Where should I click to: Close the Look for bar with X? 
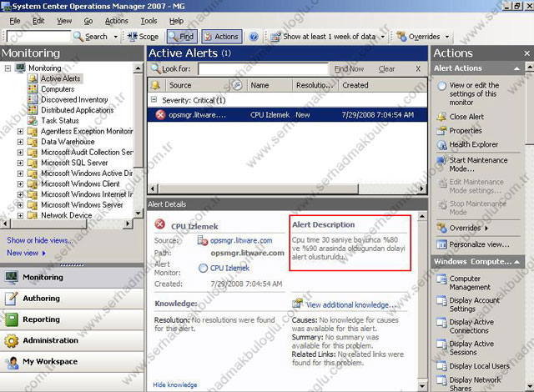(418, 68)
